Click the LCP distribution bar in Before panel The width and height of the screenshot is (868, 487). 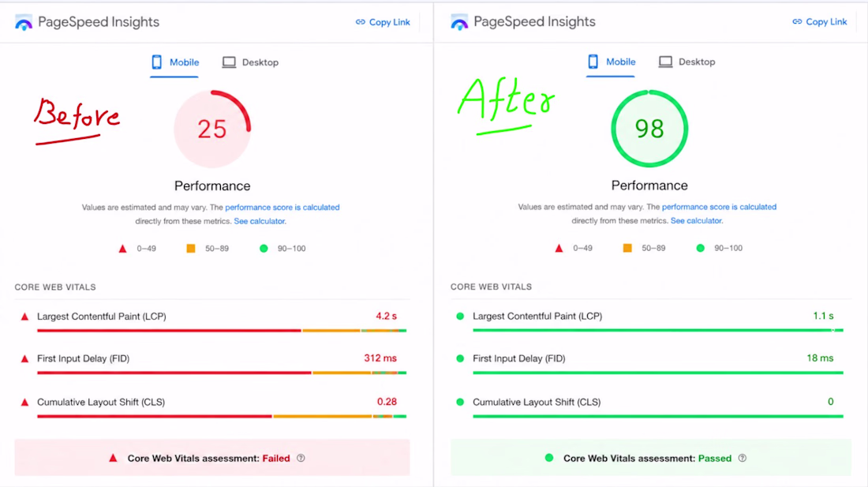click(x=222, y=331)
